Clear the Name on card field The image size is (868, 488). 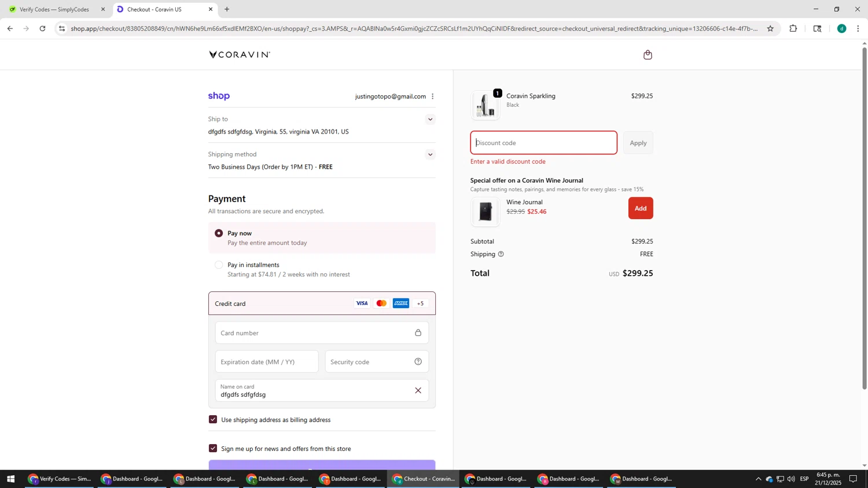pos(418,390)
